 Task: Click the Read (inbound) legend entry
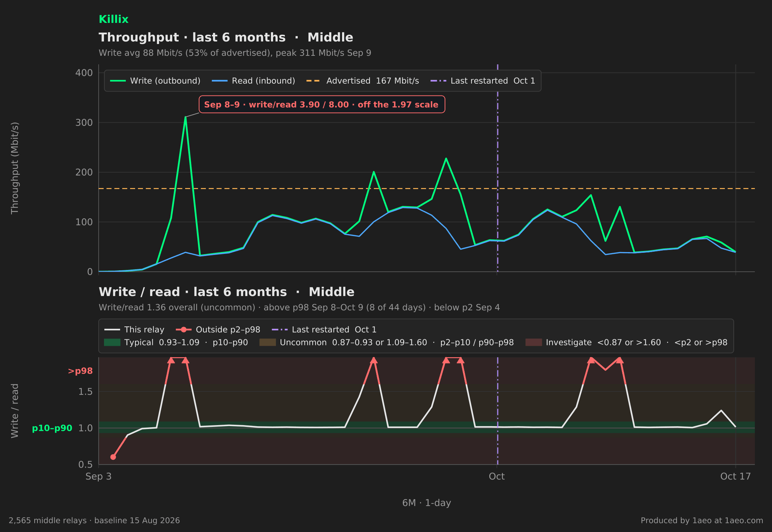click(x=253, y=81)
